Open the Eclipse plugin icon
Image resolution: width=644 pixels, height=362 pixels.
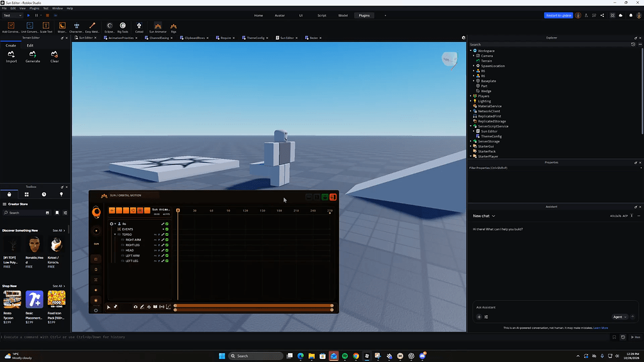(x=109, y=28)
